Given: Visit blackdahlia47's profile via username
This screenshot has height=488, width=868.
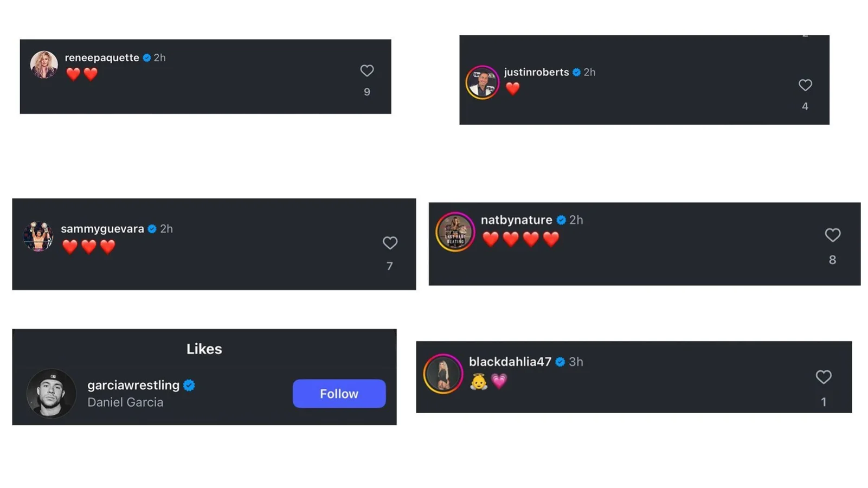Looking at the screenshot, I should [510, 362].
